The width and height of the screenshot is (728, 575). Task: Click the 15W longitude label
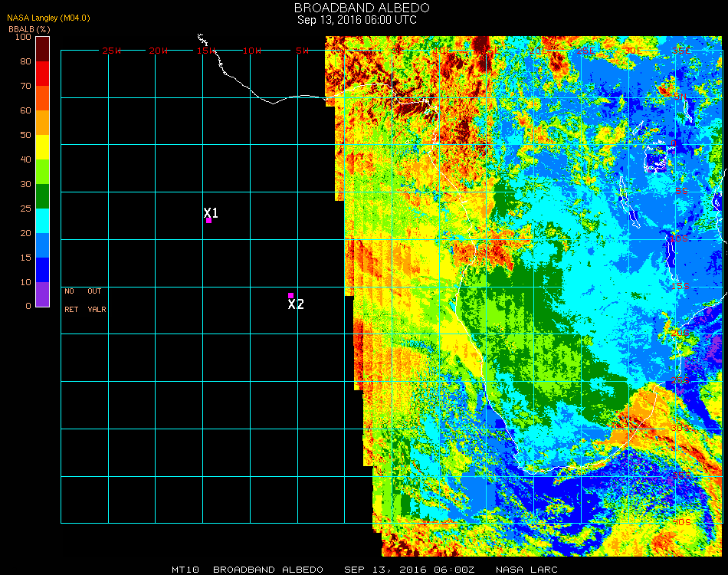206,51
